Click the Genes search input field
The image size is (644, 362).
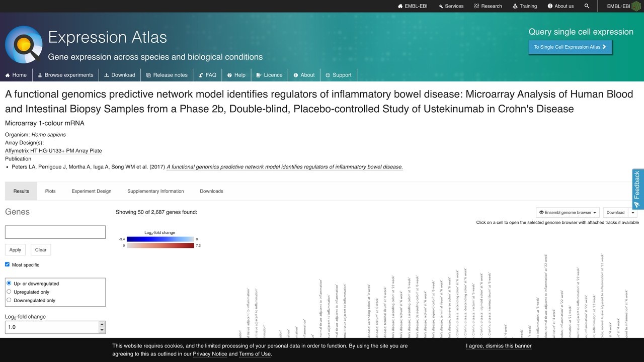55,232
